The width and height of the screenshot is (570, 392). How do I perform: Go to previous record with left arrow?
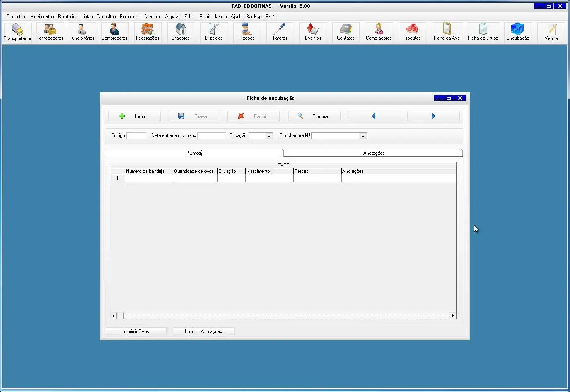click(x=374, y=116)
